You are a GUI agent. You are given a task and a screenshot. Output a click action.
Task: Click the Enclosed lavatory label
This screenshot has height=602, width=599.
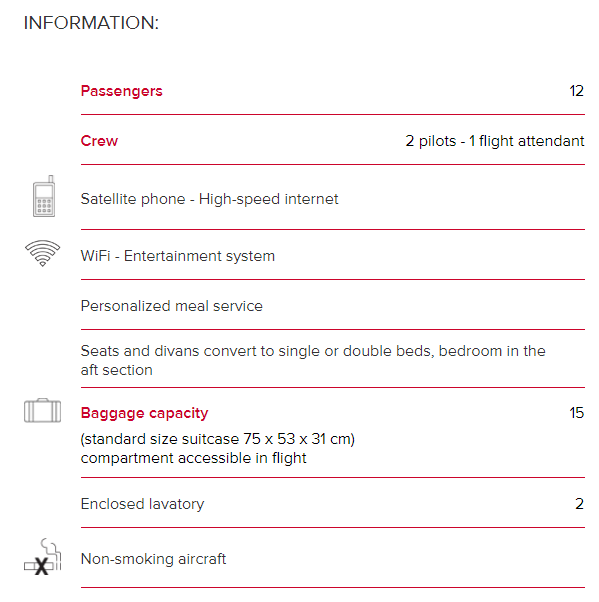point(142,504)
